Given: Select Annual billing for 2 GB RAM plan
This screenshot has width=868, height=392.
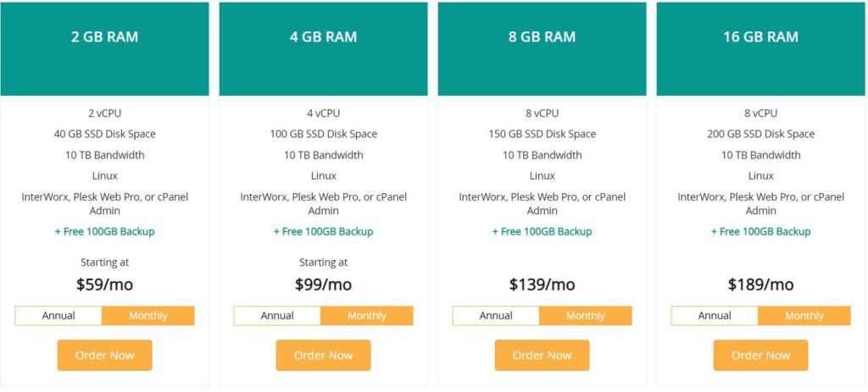Looking at the screenshot, I should [58, 316].
